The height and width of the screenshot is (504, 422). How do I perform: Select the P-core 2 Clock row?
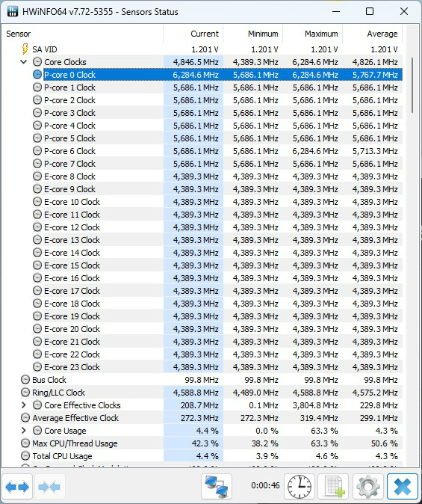click(x=217, y=100)
